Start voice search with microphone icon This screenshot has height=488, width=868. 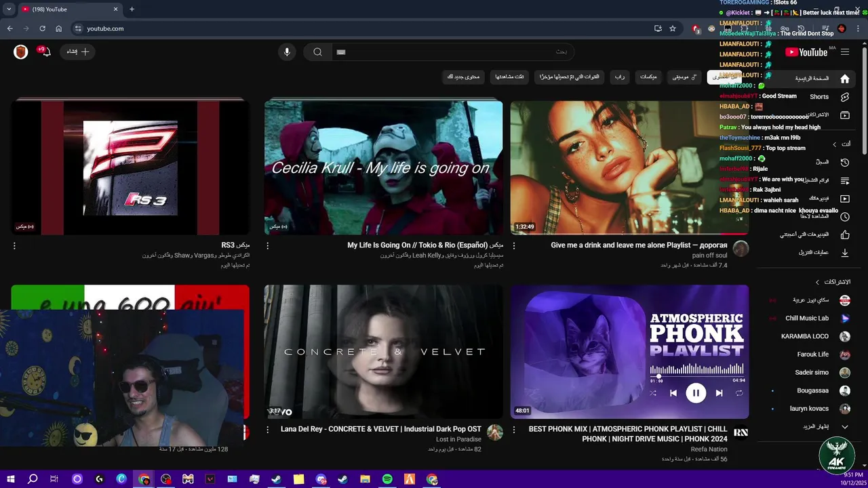287,52
